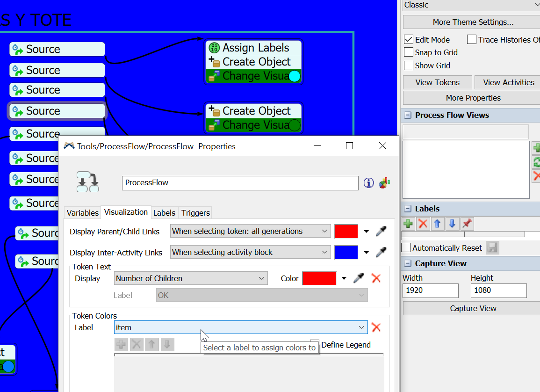540x392 pixels.
Task: Open the statistics chart icon next to name field
Action: pyautogui.click(x=384, y=183)
